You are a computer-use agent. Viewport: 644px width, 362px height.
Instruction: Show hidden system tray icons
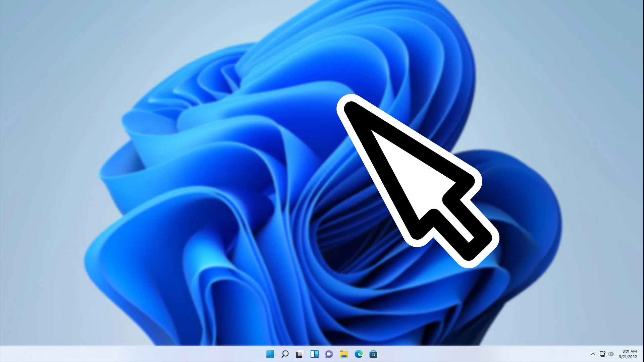(x=593, y=354)
